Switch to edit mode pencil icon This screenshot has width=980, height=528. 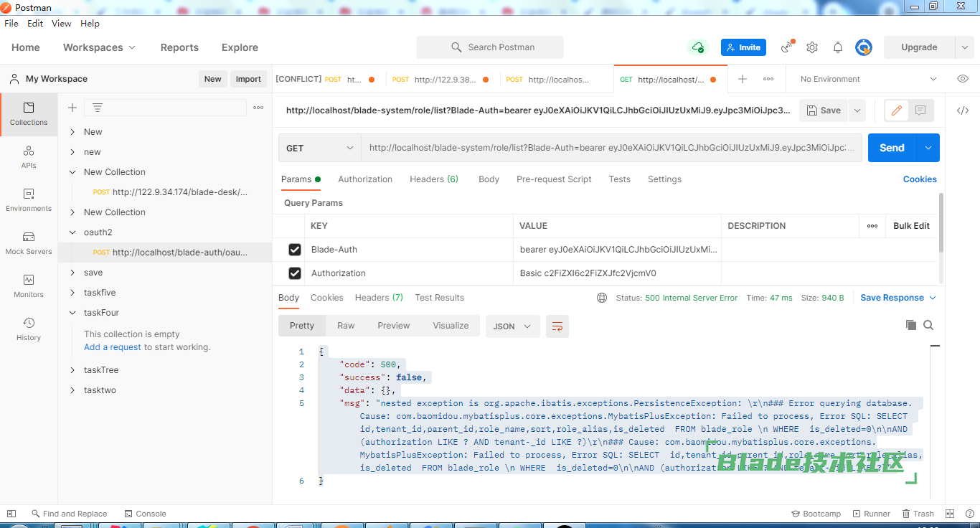[897, 110]
